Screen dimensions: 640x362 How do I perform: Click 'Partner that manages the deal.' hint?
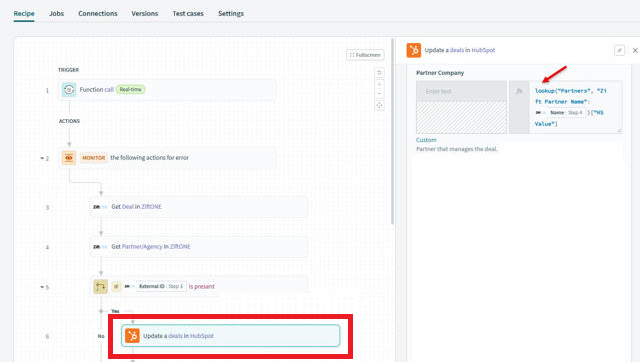457,149
